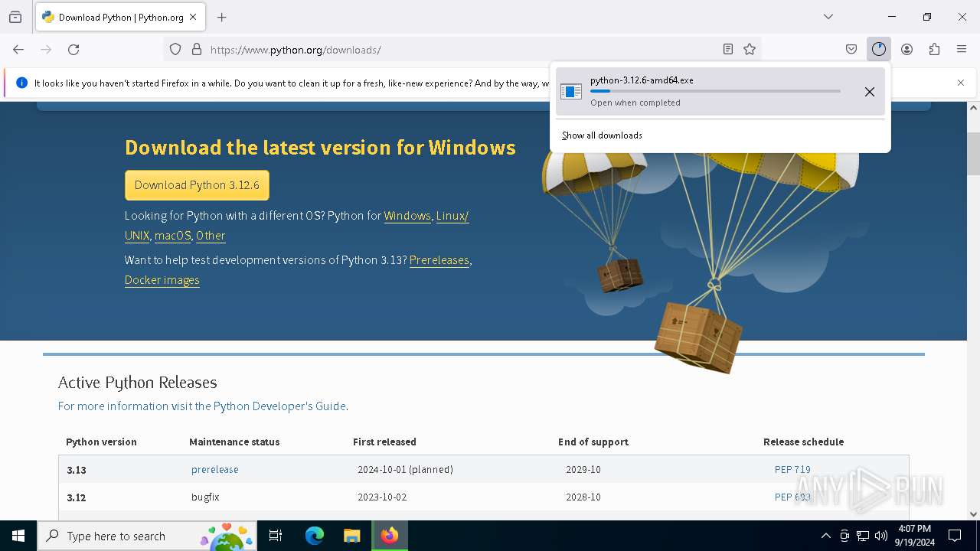This screenshot has width=980, height=551.
Task: Open the Firefox account icon
Action: [906, 50]
